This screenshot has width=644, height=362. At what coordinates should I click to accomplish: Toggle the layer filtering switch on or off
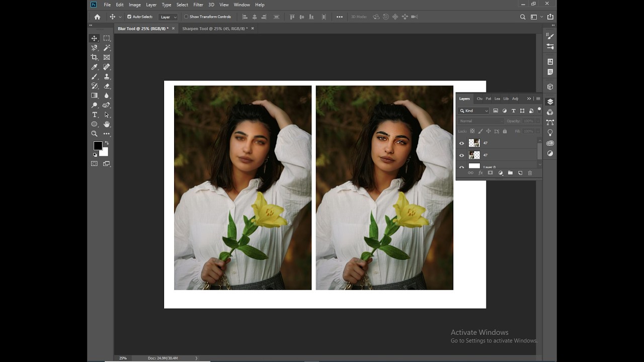click(x=539, y=109)
